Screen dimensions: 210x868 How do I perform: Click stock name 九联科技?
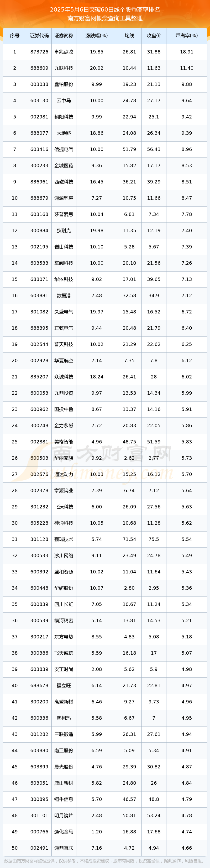[64, 68]
